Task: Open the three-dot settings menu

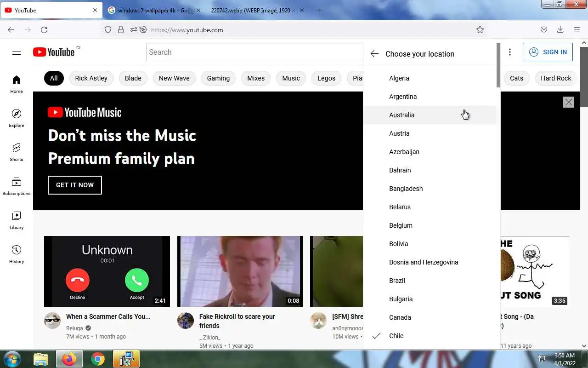Action: click(509, 52)
